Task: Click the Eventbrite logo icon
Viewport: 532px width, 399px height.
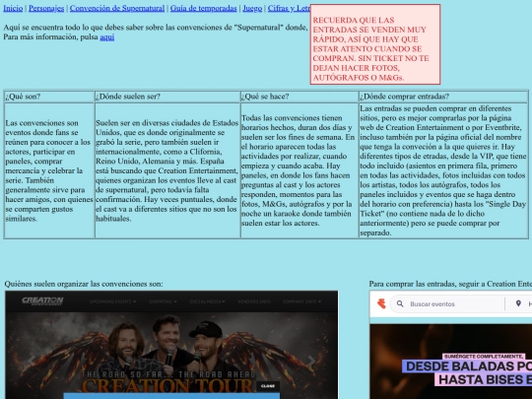Action: click(x=381, y=303)
